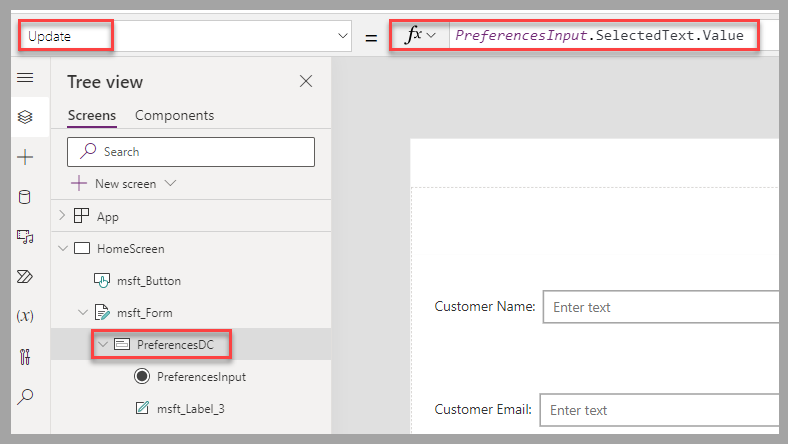Expand the App tree node
This screenshot has height=444, width=788.
(x=62, y=216)
